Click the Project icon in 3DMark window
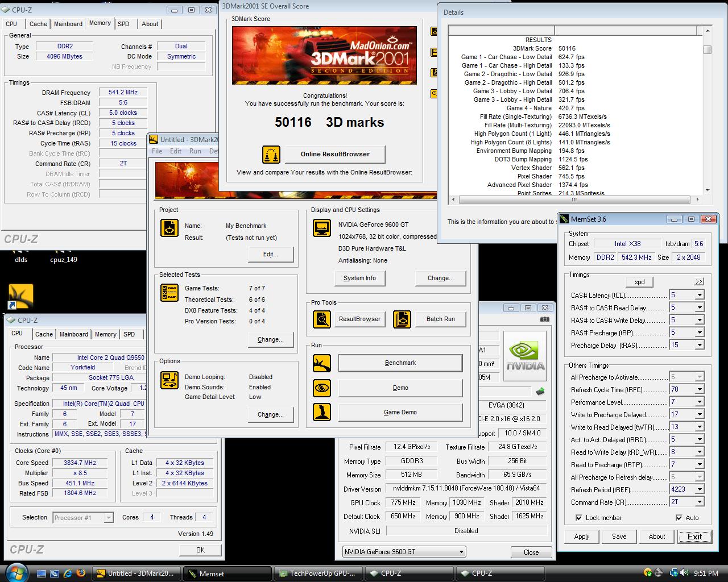 click(169, 228)
